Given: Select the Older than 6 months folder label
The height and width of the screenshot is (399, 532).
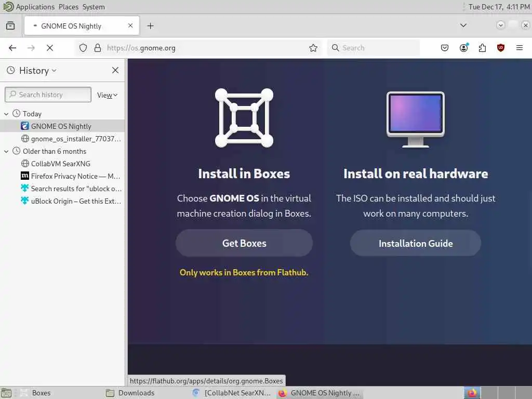Looking at the screenshot, I should [x=54, y=151].
